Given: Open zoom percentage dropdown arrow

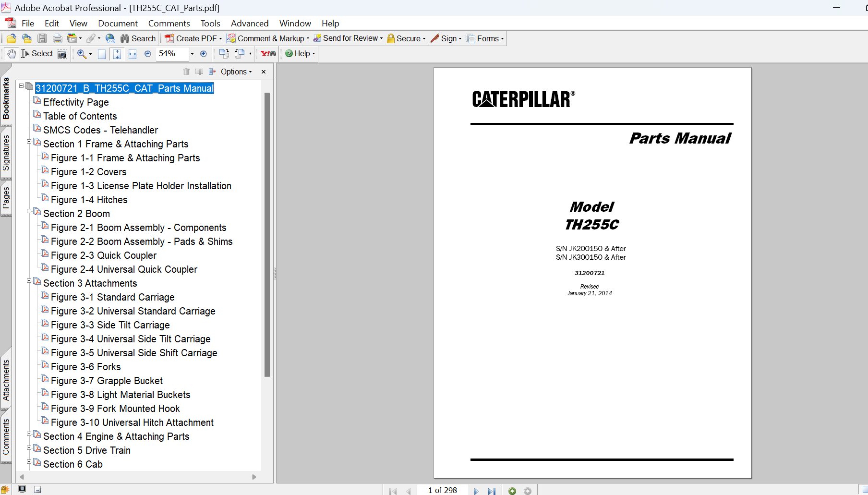Looking at the screenshot, I should [192, 54].
